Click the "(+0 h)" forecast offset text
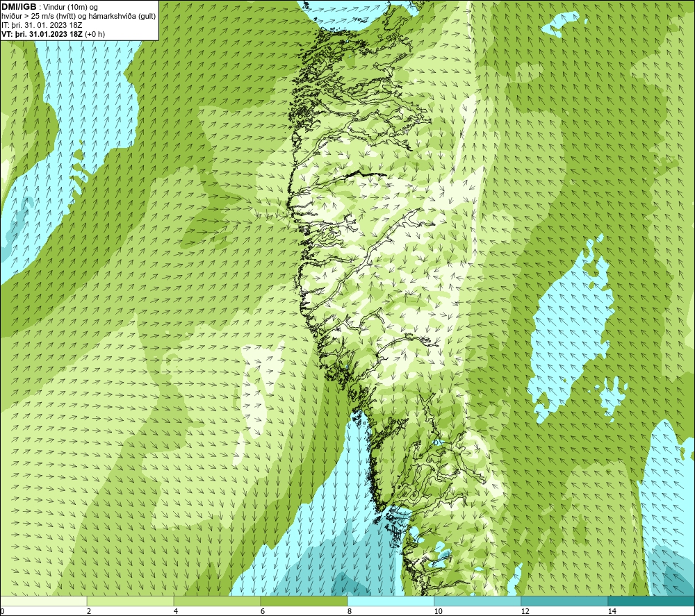This screenshot has height=616, width=695. click(95, 34)
